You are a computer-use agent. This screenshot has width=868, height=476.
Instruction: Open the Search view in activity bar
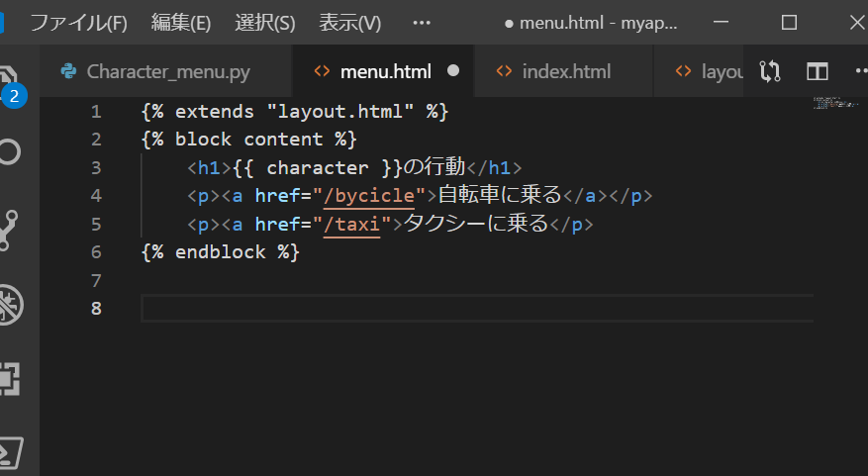pyautogui.click(x=9, y=152)
